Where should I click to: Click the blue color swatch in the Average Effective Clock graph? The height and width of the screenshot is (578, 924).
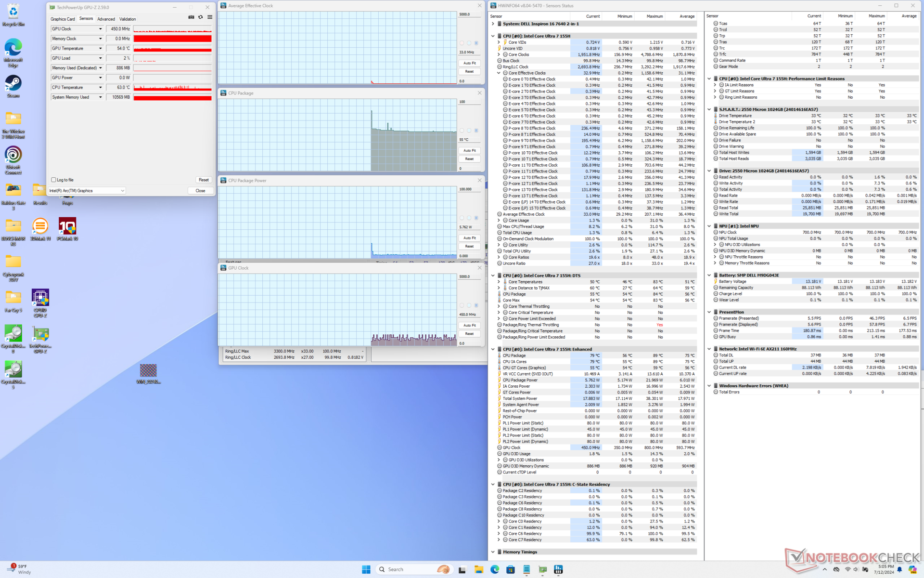click(x=476, y=43)
